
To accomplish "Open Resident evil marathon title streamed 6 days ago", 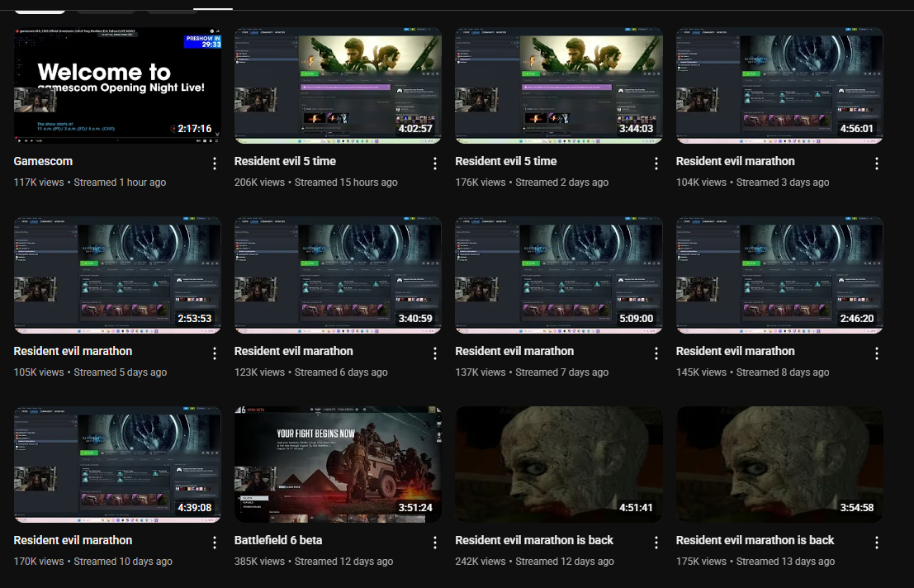I will point(294,352).
